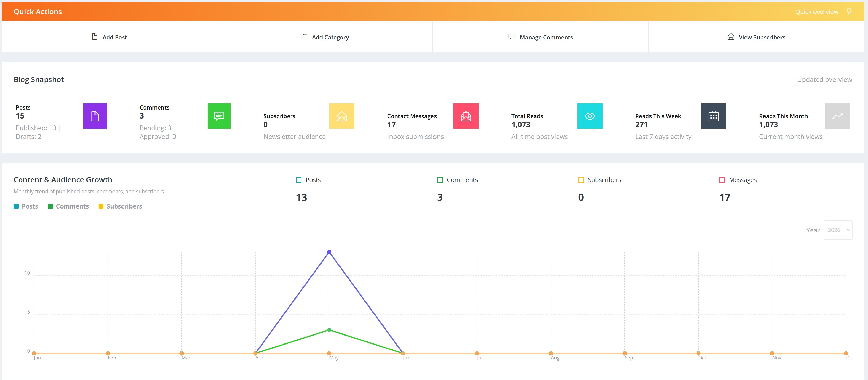
Task: Open the Add Category action
Action: [x=325, y=37]
